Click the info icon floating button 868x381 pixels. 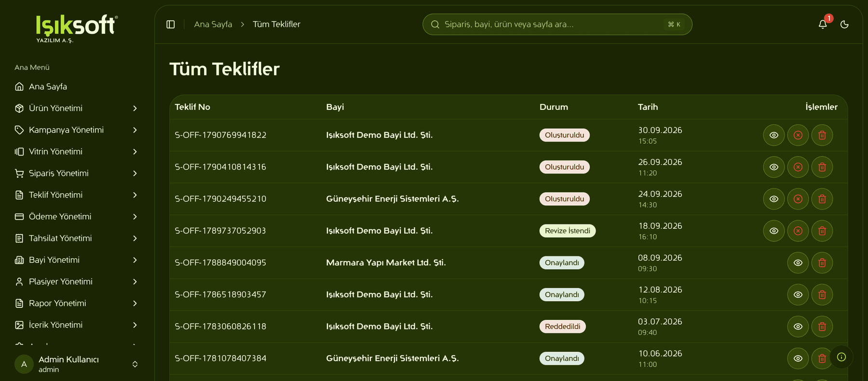(x=841, y=357)
